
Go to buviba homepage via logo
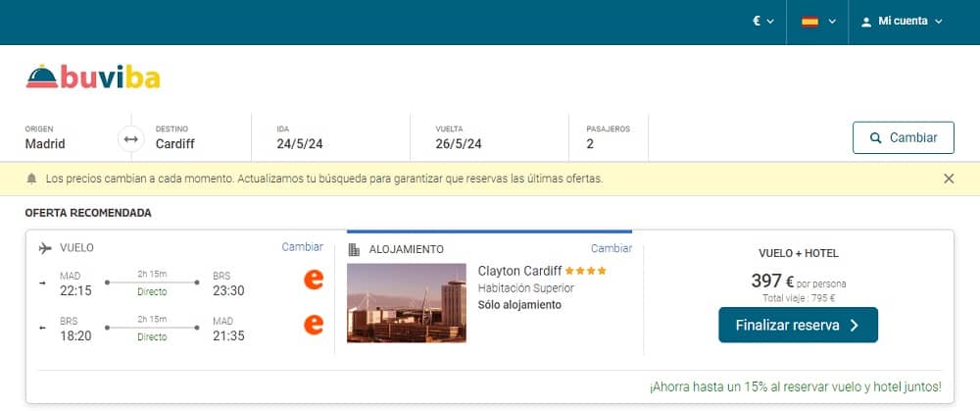click(93, 77)
